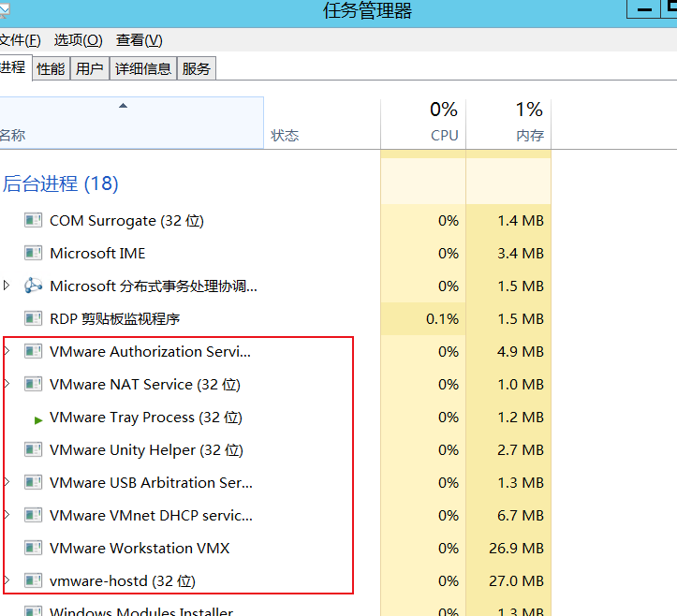This screenshot has height=616, width=677.
Task: Click the 0.1% CPU value for RDP
Action: 442,319
